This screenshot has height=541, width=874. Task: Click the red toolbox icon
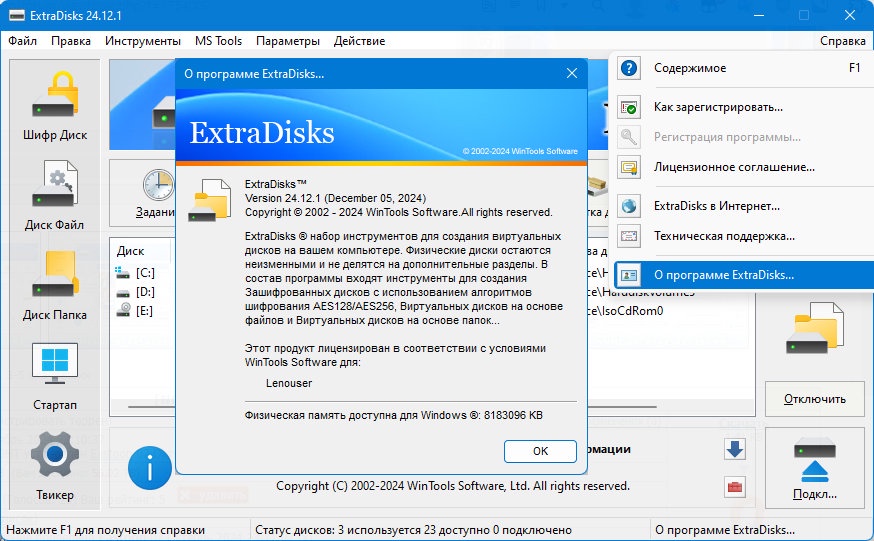pos(735,487)
